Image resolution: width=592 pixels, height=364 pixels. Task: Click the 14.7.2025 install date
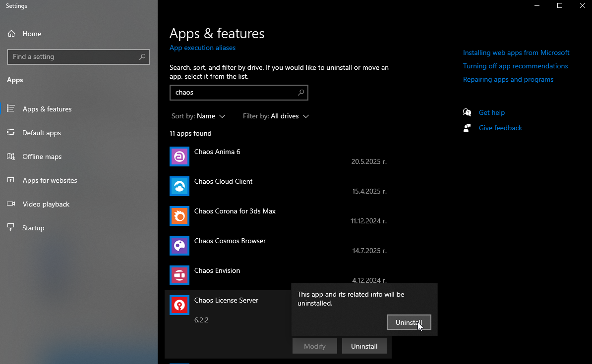(x=369, y=251)
